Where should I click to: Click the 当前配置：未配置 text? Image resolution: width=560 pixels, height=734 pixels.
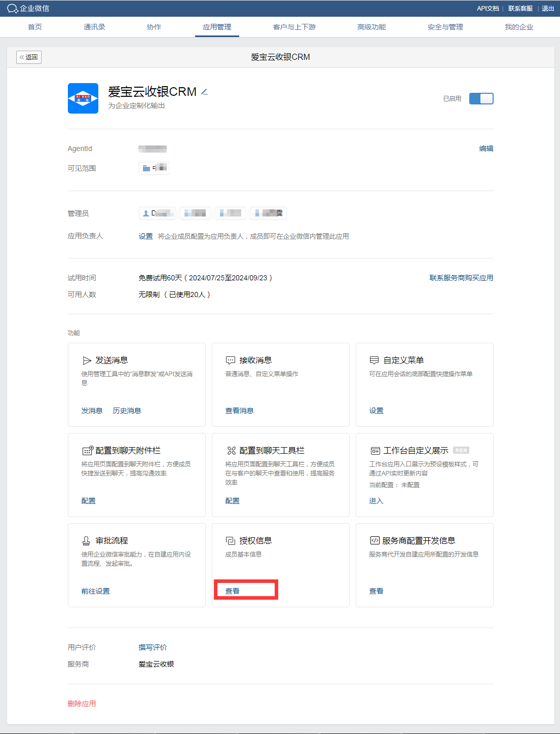click(x=394, y=485)
